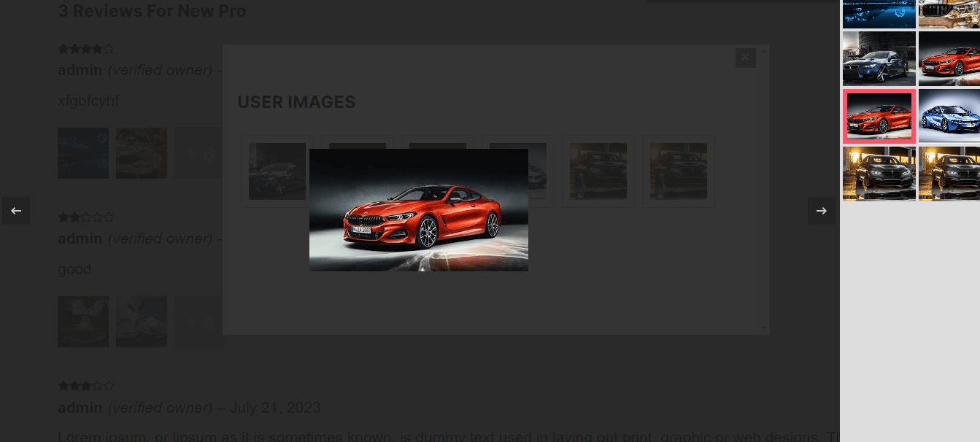The width and height of the screenshot is (980, 442).
Task: Select the bottom-right grey BMW sidebar thumbnail
Action: tap(949, 174)
